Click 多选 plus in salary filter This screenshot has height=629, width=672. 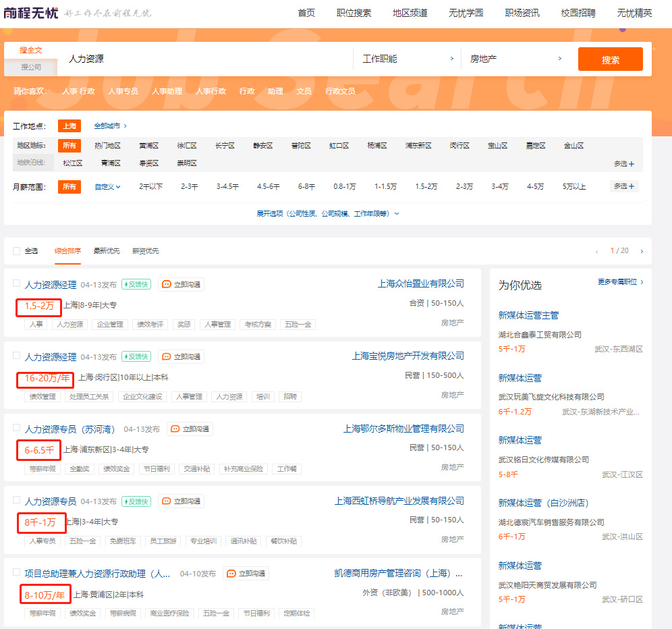pyautogui.click(x=624, y=186)
